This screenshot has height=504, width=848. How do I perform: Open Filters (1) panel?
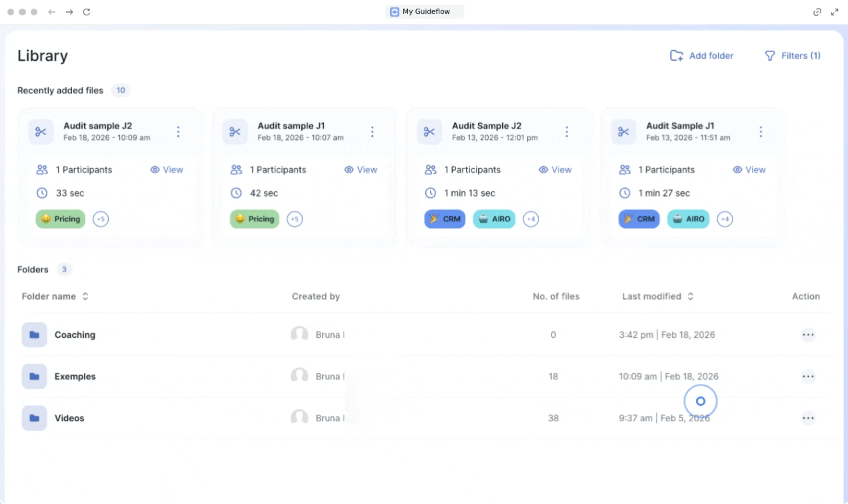coord(792,56)
